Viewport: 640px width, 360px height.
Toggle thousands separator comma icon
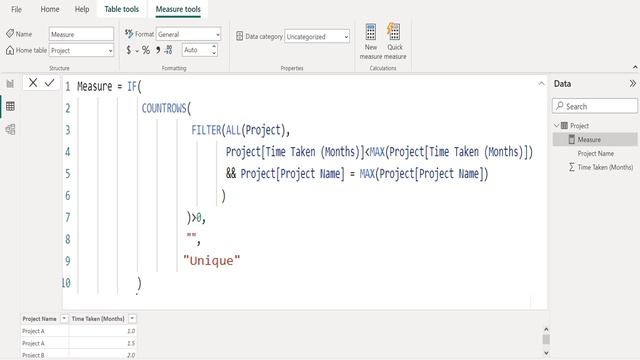point(158,50)
